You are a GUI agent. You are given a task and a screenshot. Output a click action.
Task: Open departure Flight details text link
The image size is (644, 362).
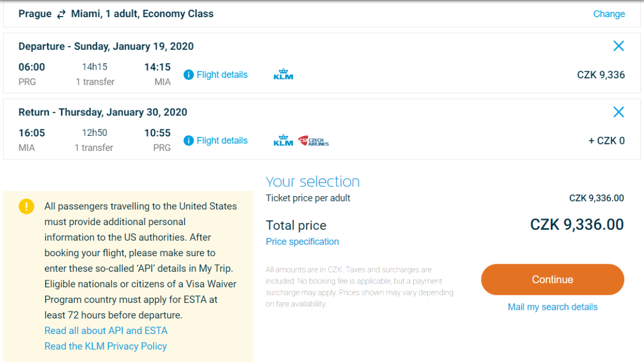tap(222, 75)
